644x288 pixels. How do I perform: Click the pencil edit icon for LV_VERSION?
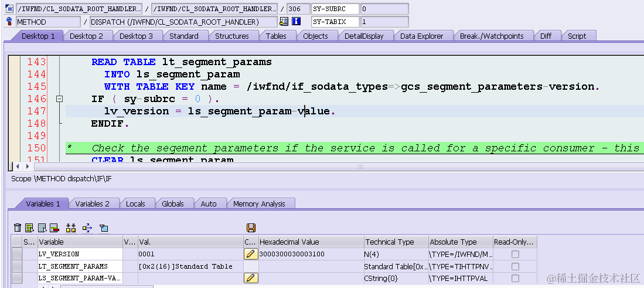tap(251, 254)
